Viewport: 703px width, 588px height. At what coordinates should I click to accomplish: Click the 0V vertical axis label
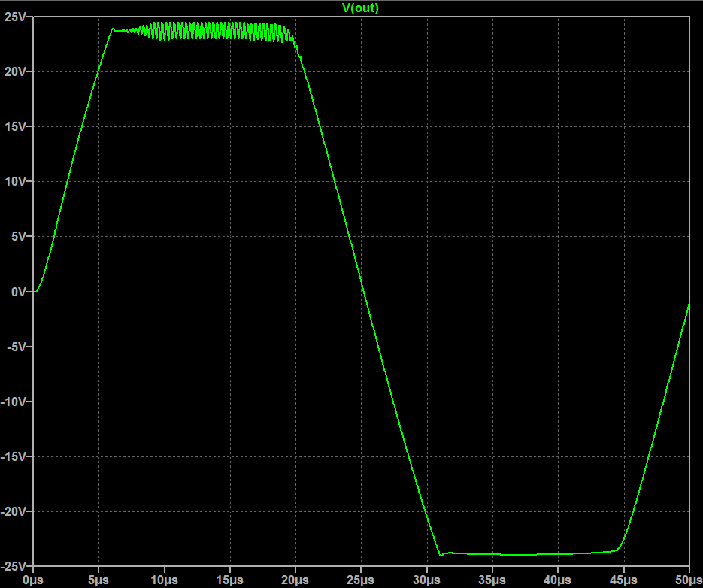coord(18,292)
